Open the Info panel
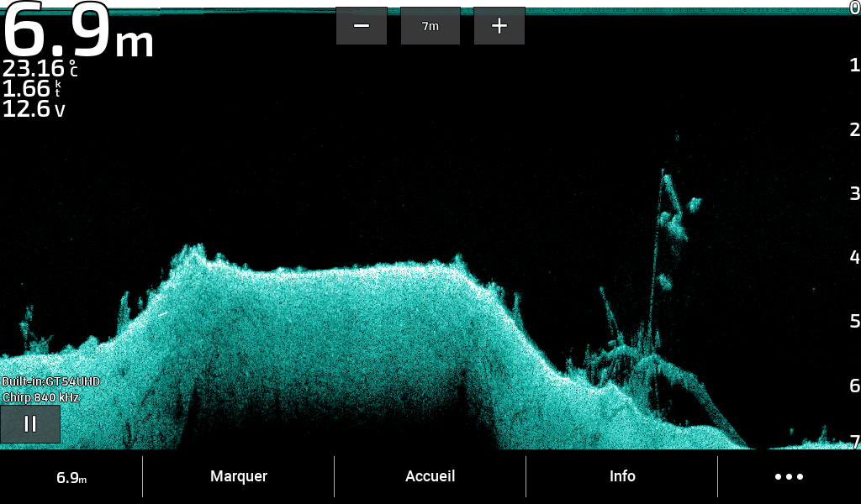861x504 pixels. pyautogui.click(x=622, y=477)
